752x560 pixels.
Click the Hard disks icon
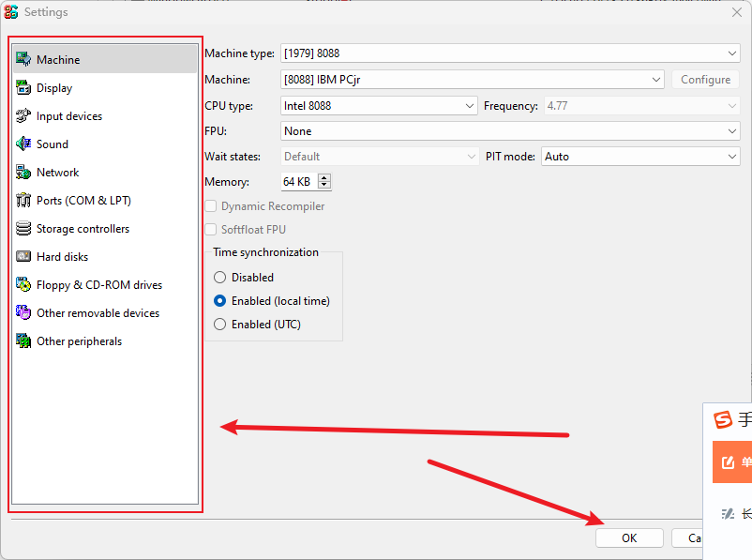pyautogui.click(x=23, y=257)
